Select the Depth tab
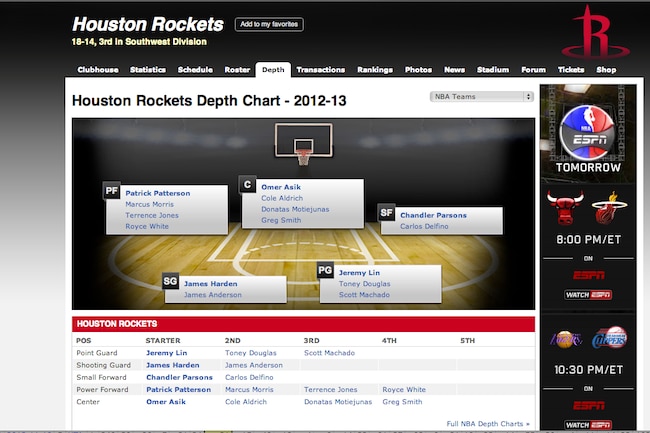650x433 pixels. coord(273,70)
